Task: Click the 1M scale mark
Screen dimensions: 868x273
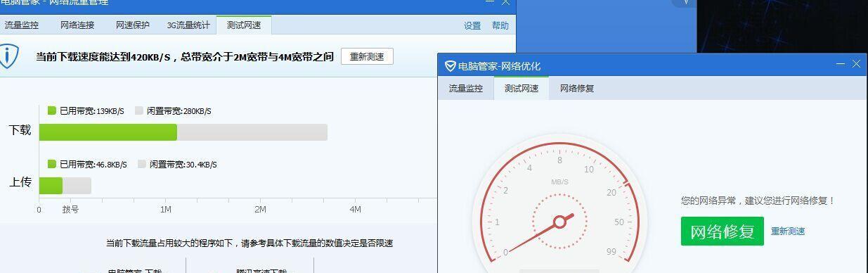Action: click(x=166, y=210)
